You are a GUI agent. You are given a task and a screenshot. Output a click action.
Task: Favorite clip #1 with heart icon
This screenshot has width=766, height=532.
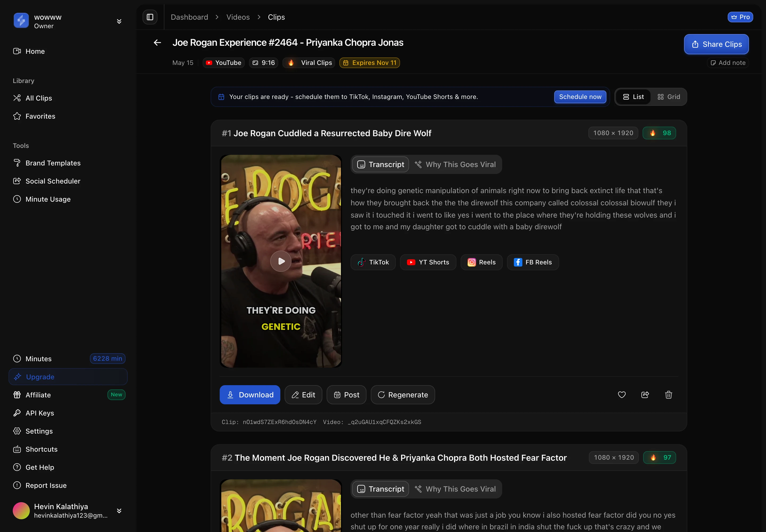tap(622, 395)
